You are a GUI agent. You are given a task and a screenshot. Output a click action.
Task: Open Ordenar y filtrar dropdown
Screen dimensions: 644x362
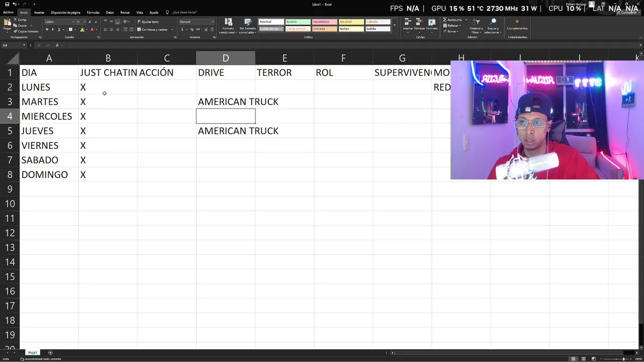(476, 26)
